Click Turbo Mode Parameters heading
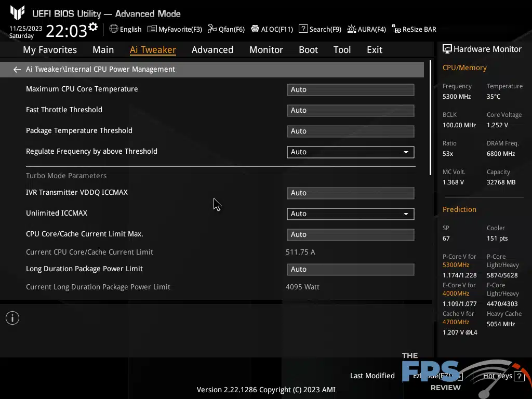 click(x=66, y=176)
